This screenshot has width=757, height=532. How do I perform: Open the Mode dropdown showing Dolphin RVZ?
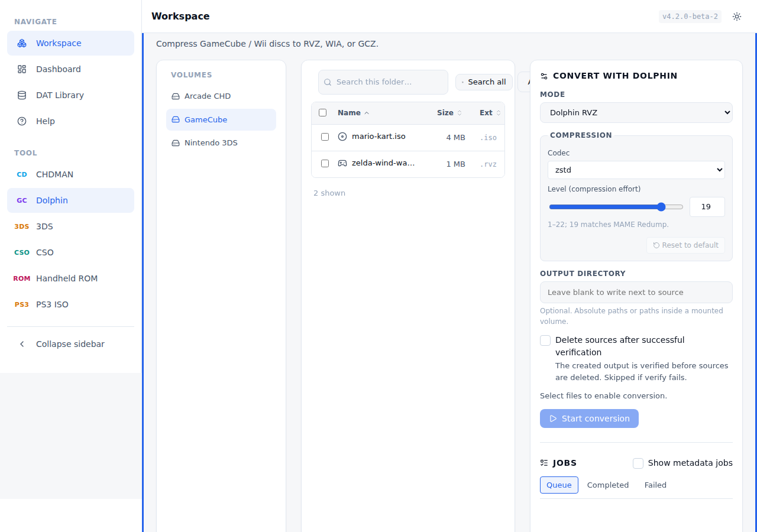[636, 112]
